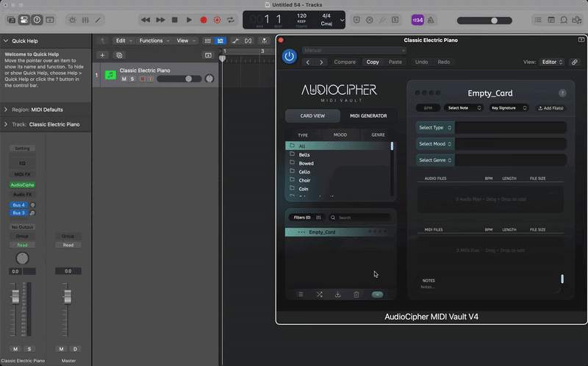Collapse the Quick Help section
The image size is (588, 366).
[x=6, y=40]
